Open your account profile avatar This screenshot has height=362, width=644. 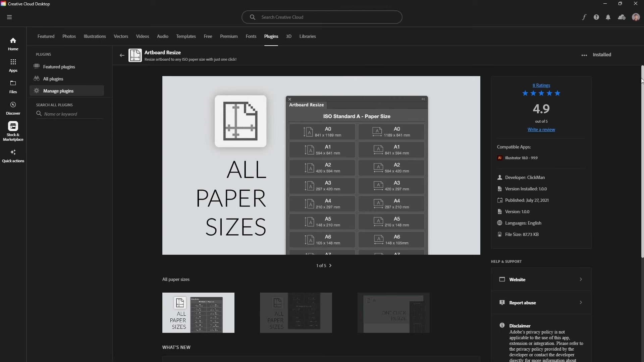[636, 17]
